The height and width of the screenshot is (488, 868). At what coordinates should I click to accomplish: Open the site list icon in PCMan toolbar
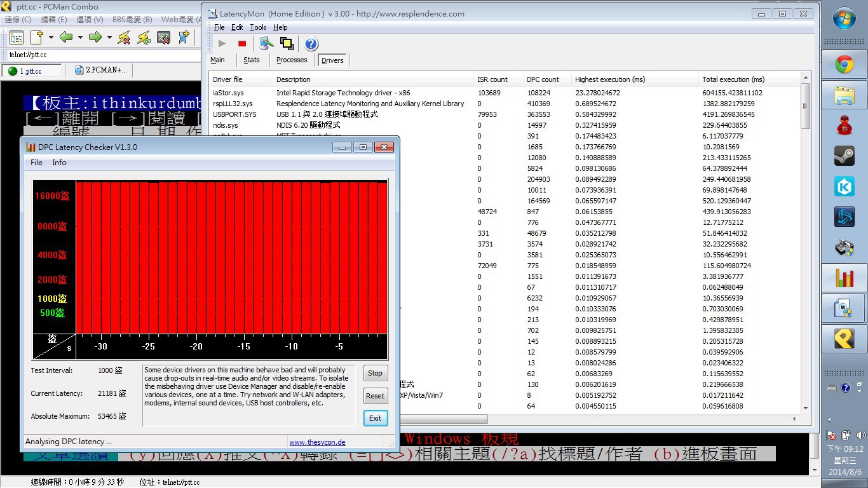click(16, 37)
